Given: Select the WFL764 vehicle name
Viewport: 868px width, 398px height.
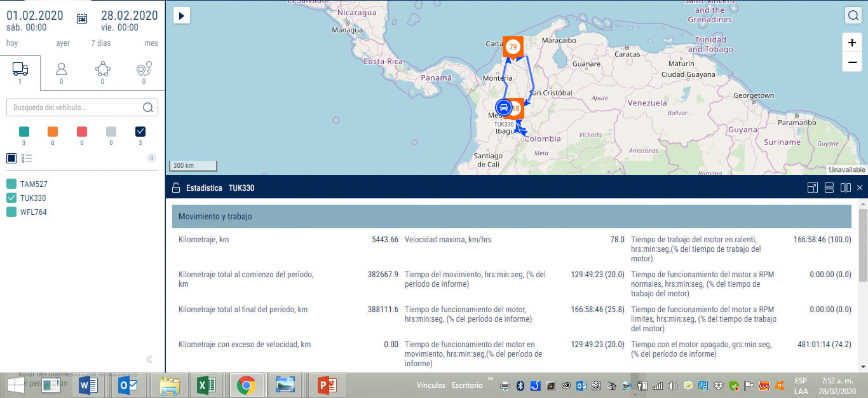Looking at the screenshot, I should click(x=34, y=212).
